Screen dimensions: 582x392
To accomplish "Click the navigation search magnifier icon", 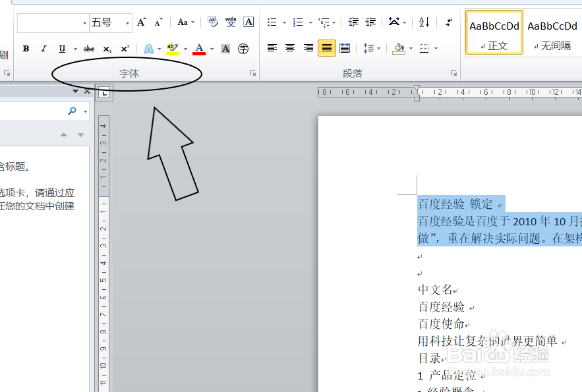I will [72, 111].
